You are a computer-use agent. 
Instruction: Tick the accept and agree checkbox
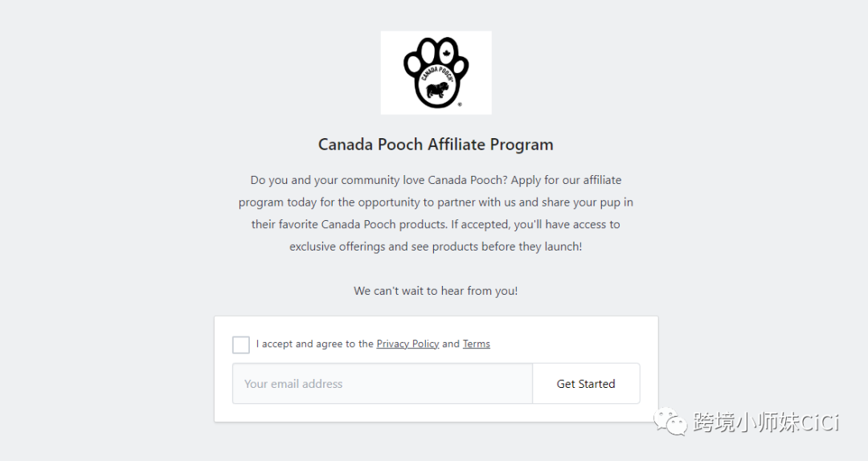click(241, 345)
